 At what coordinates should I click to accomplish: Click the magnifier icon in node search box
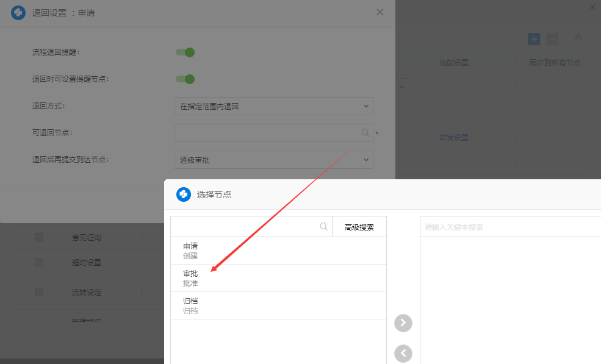[324, 227]
